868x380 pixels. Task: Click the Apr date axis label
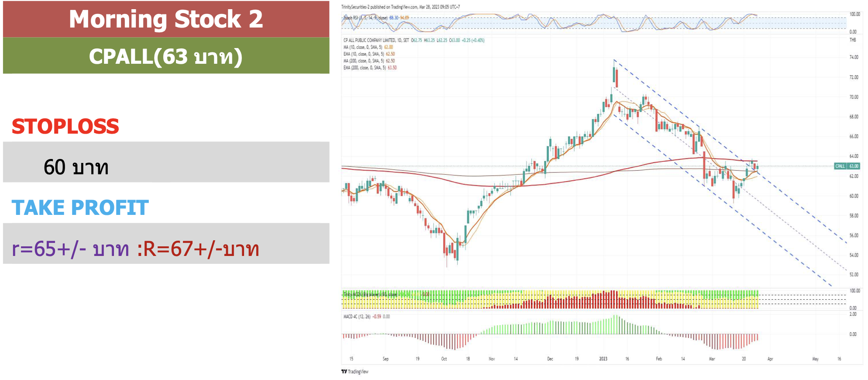tap(770, 359)
